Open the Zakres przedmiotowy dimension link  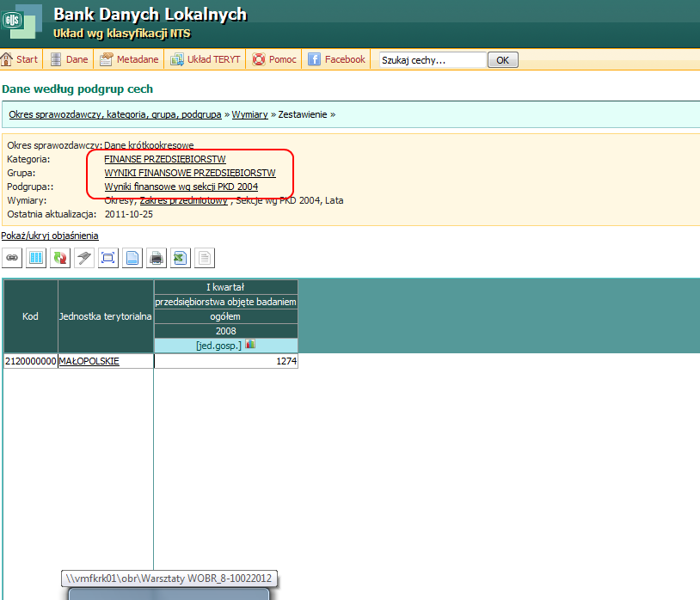(x=184, y=201)
